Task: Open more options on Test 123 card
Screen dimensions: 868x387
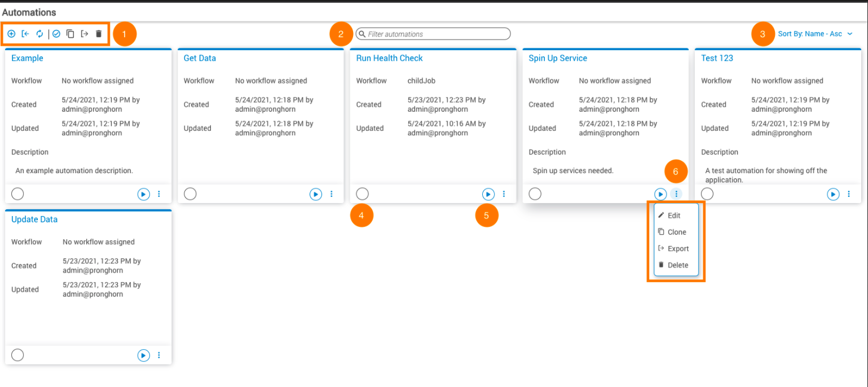Action: (849, 194)
